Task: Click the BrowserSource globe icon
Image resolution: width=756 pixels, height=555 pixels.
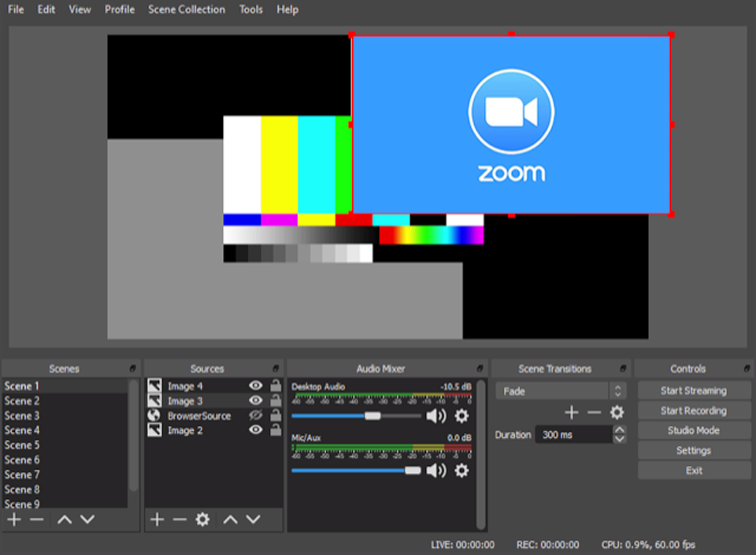Action: pyautogui.click(x=154, y=416)
